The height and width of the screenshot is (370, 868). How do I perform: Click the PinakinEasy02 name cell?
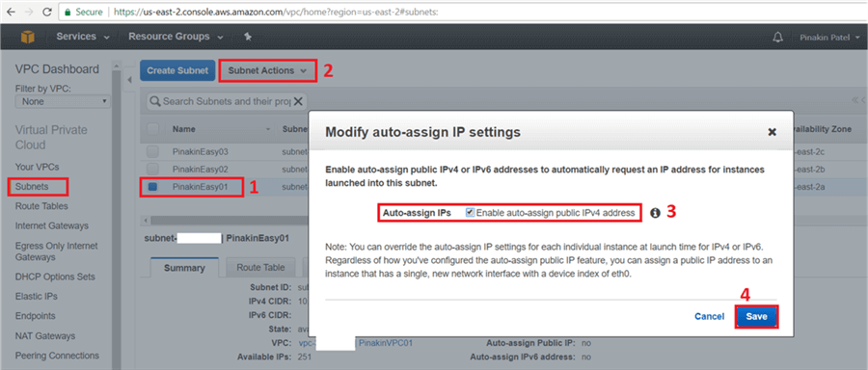click(201, 169)
